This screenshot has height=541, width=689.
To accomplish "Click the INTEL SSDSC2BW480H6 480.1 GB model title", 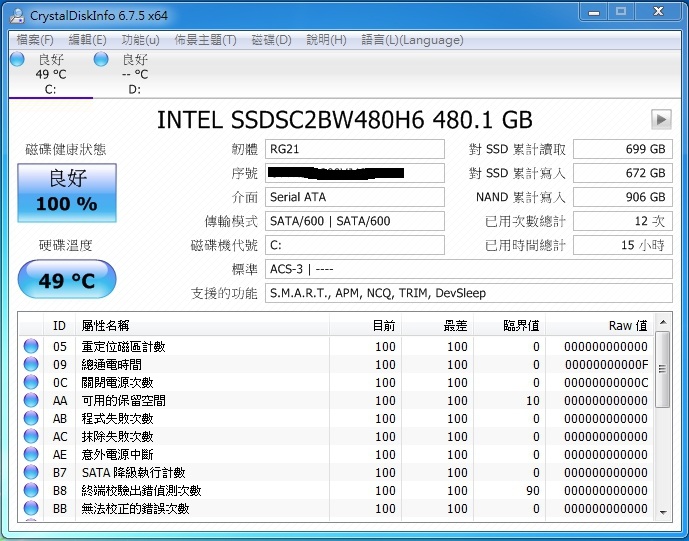I will pos(344,120).
